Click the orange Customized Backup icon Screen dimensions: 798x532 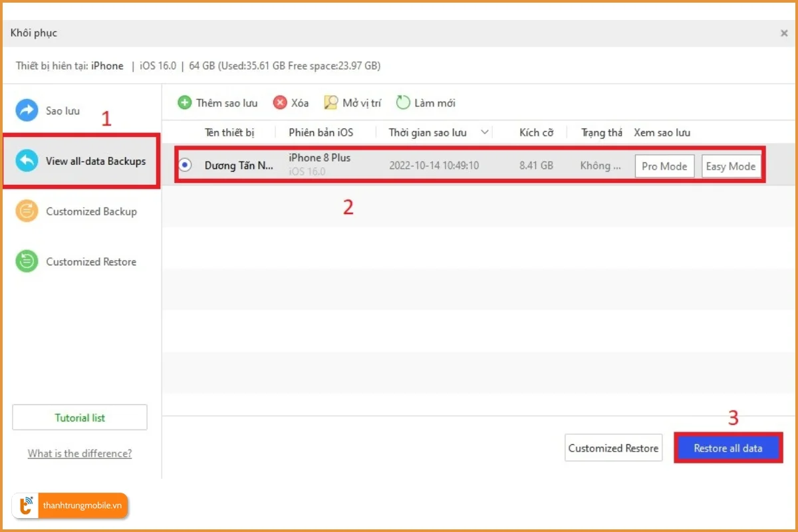pos(27,211)
